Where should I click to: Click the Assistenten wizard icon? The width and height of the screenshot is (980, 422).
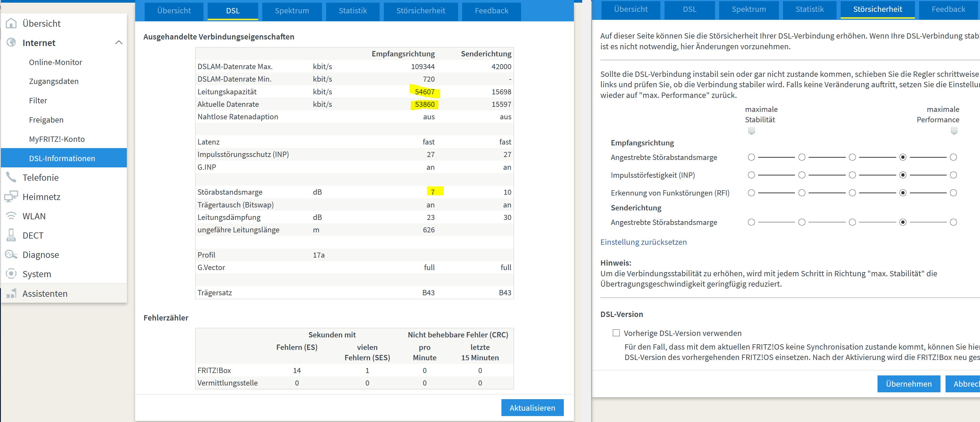click(11, 294)
